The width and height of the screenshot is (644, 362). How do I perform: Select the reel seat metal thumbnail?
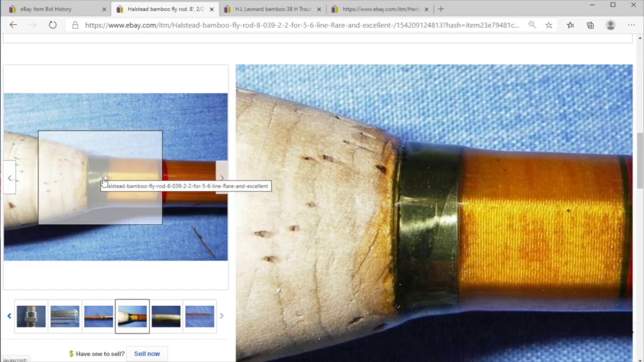31,316
